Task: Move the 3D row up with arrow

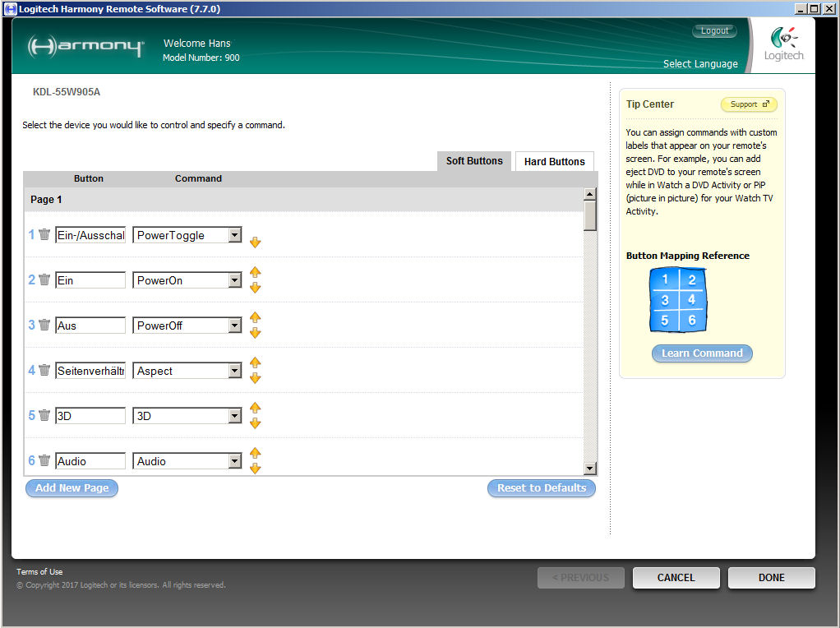Action: [x=255, y=408]
